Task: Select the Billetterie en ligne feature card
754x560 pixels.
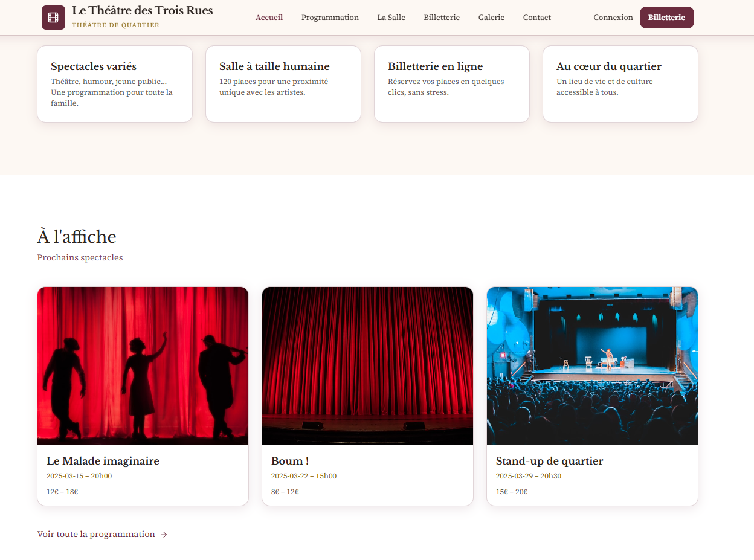Action: click(451, 84)
